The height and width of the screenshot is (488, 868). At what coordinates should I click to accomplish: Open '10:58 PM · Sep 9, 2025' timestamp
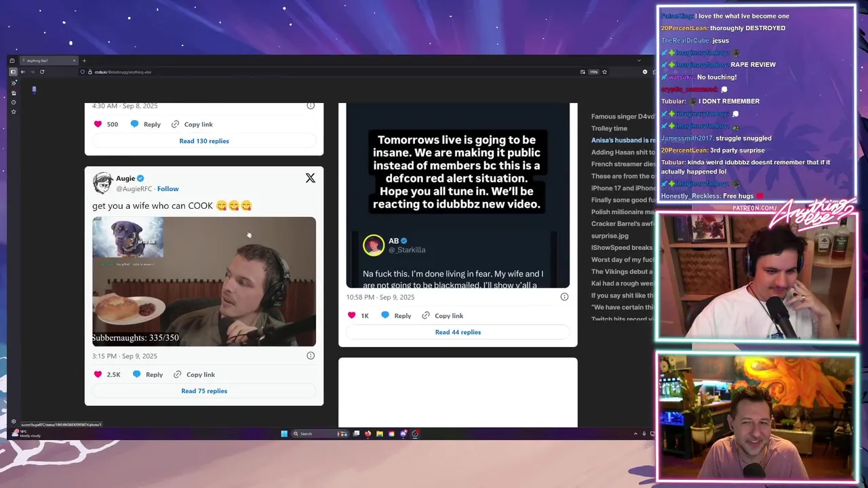(380, 297)
